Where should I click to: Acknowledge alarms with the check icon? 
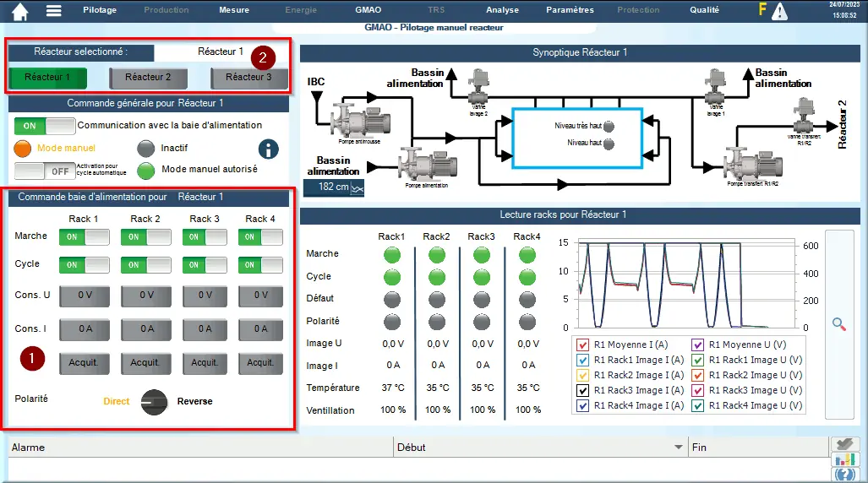pyautogui.click(x=844, y=443)
